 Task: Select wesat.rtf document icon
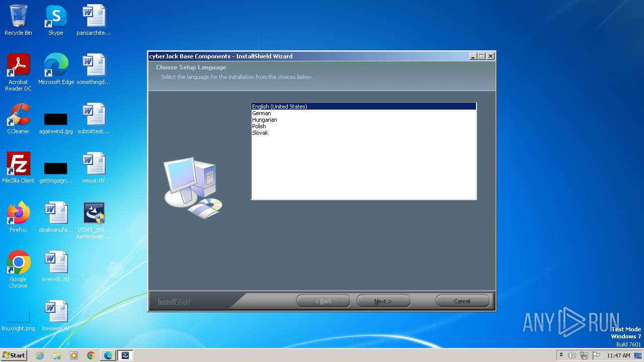click(x=94, y=168)
